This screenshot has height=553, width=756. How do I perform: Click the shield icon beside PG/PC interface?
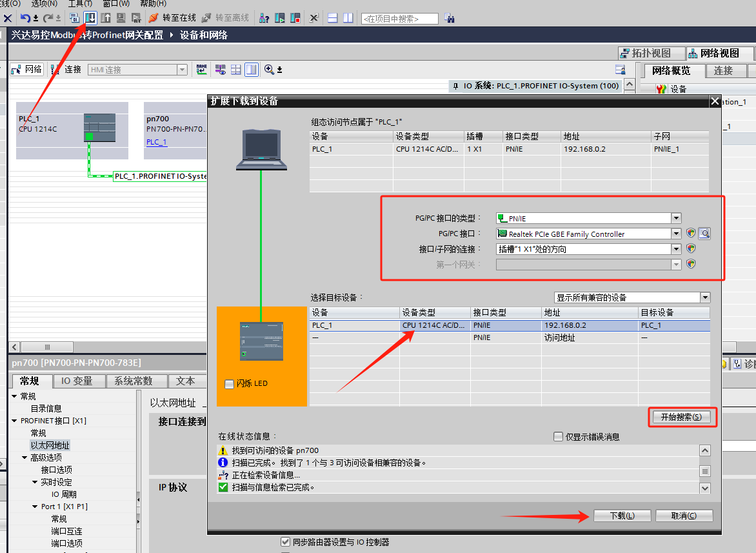[691, 233]
